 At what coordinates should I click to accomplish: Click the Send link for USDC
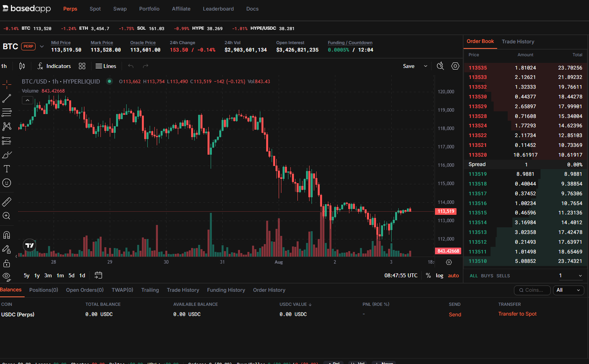pos(455,314)
